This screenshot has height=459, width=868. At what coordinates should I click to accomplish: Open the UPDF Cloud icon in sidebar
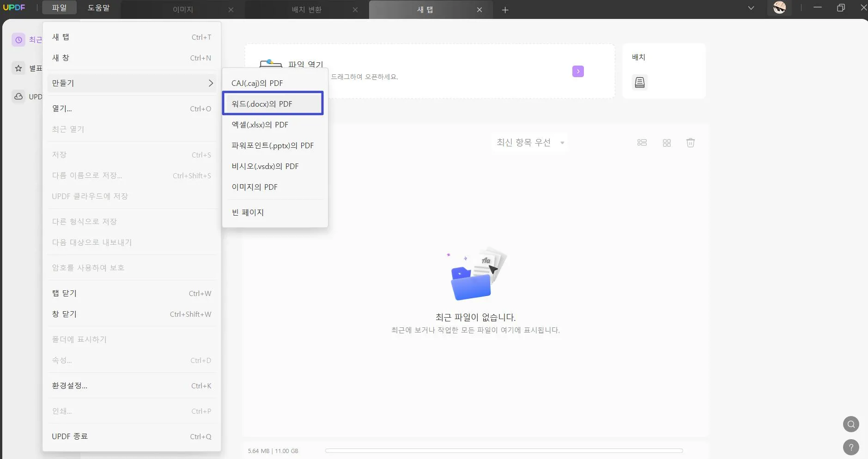18,97
